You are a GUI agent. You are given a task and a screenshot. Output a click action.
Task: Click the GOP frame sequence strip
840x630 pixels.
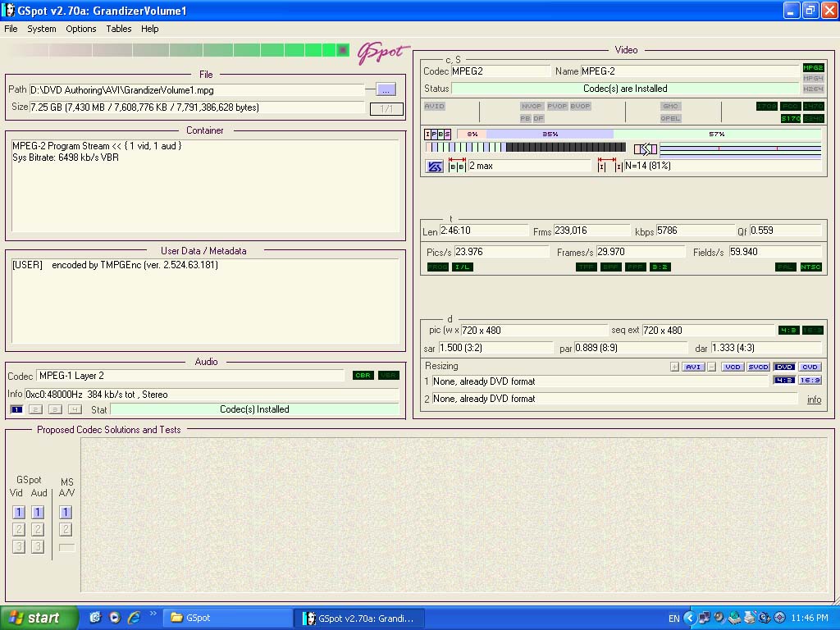coord(526,147)
